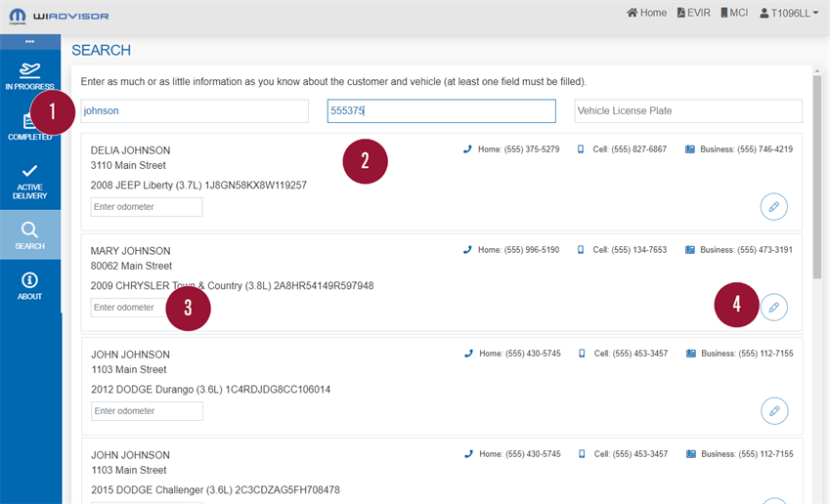830x504 pixels.
Task: Click the results list vertical scrollbar
Action: pyautogui.click(x=817, y=177)
